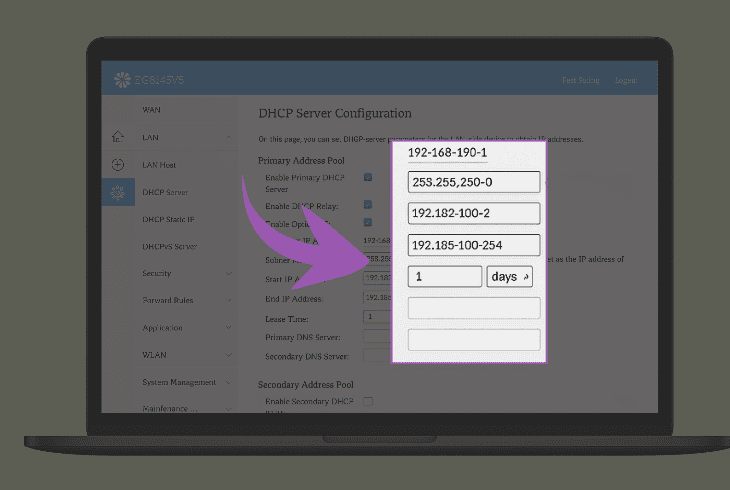
Task: Open the LAN Host menu item
Action: 159,164
